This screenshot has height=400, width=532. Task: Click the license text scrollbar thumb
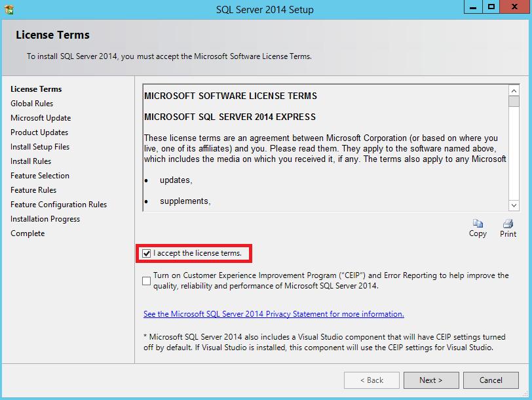pos(514,101)
